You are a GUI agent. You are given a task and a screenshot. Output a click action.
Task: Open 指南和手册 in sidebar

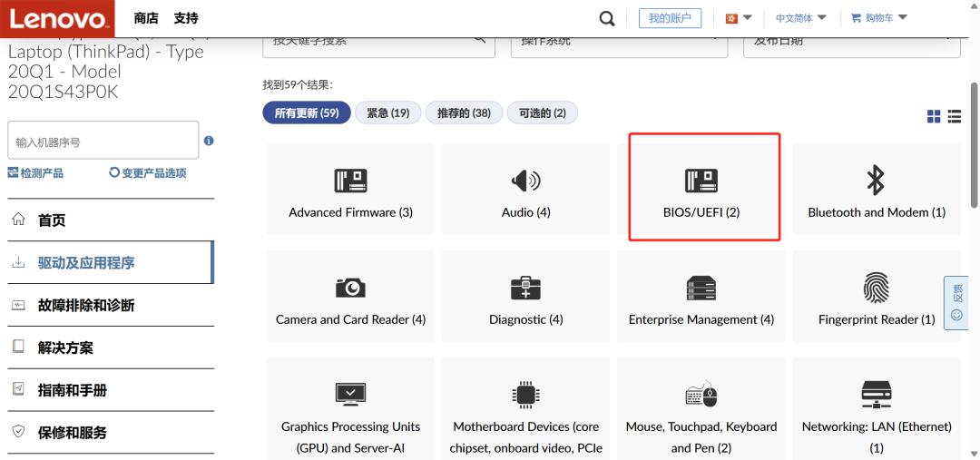pyautogui.click(x=111, y=390)
